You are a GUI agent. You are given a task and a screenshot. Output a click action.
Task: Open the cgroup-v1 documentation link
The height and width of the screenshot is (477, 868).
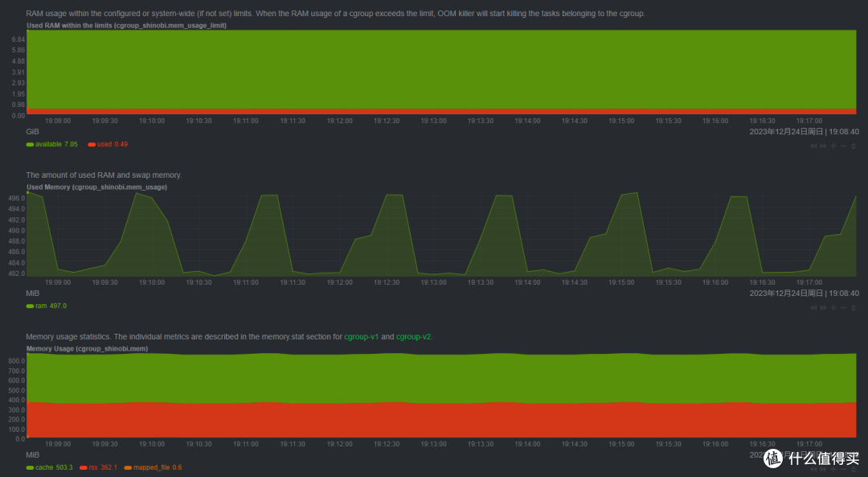tap(361, 337)
